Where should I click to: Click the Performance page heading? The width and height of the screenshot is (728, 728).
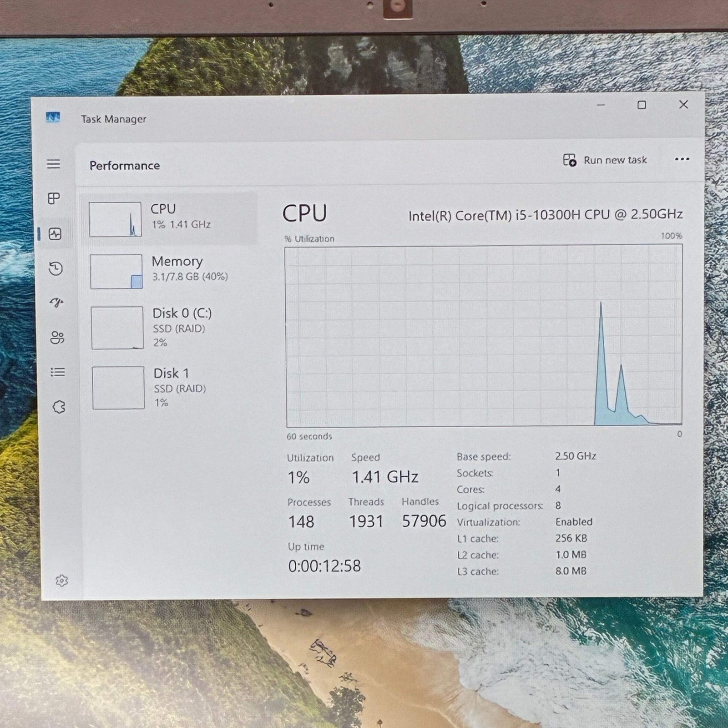(x=125, y=166)
